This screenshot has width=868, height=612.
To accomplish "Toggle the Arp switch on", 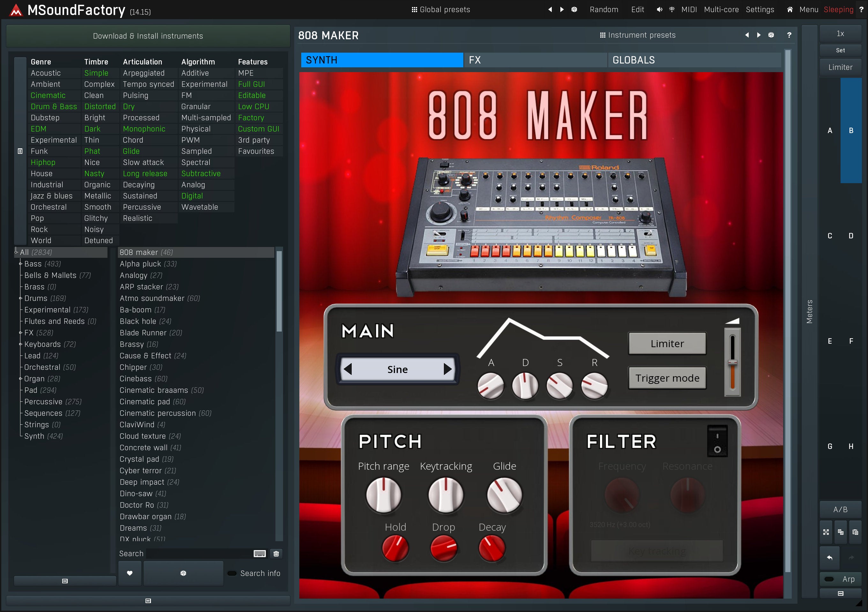I will point(829,579).
